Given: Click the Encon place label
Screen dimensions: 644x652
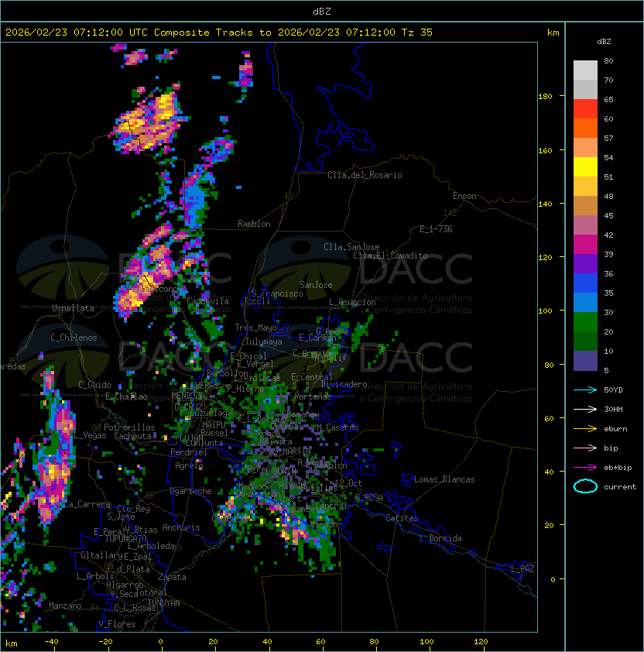Looking at the screenshot, I should (x=464, y=196).
